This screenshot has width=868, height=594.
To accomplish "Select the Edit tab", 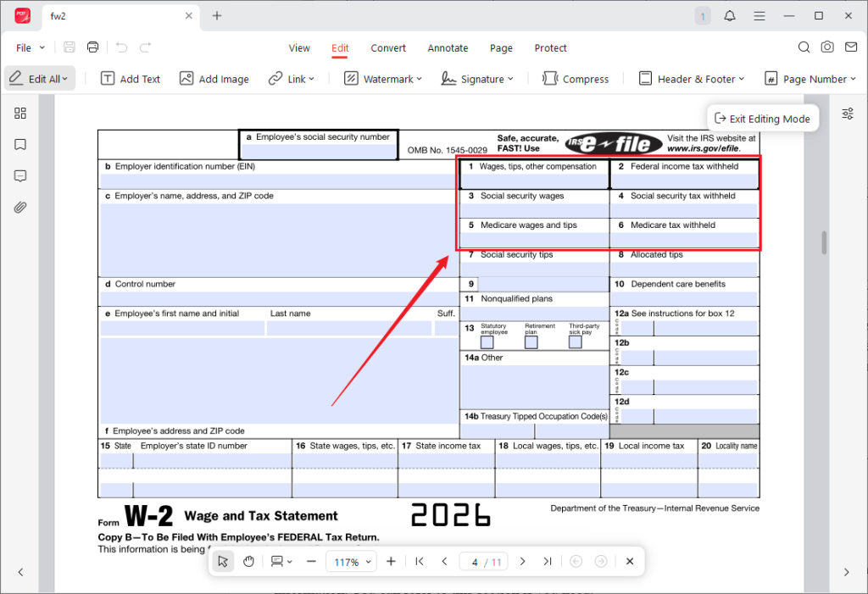I will point(340,48).
